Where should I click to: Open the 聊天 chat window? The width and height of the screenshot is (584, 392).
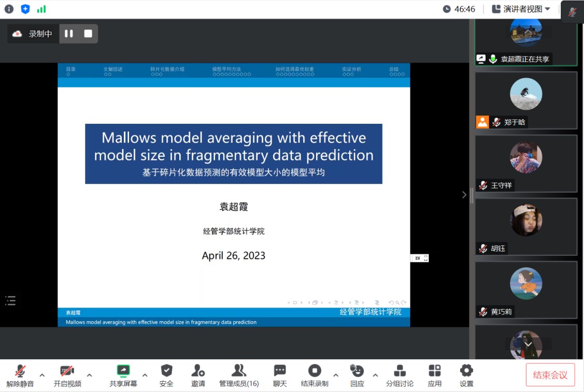click(280, 375)
